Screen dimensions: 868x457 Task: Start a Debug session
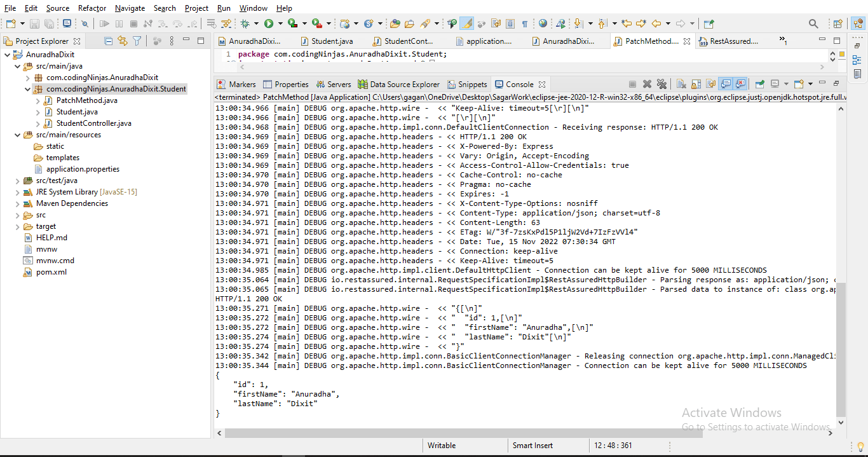pyautogui.click(x=245, y=23)
